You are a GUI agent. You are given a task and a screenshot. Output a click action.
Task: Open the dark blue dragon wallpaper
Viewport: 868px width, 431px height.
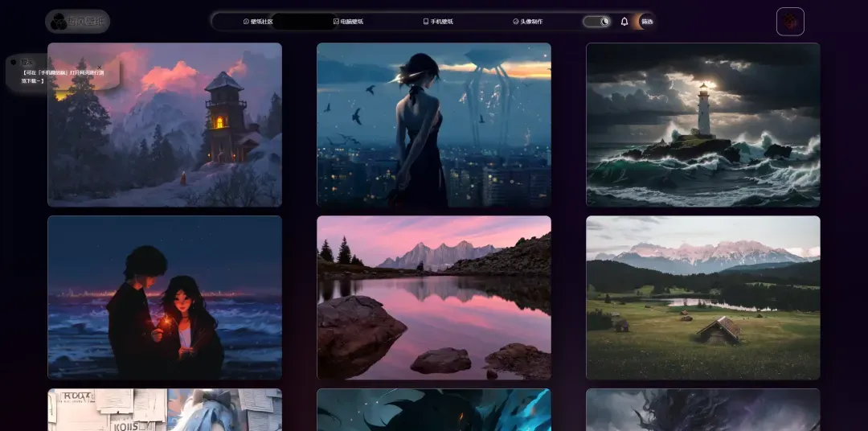pyautogui.click(x=433, y=410)
